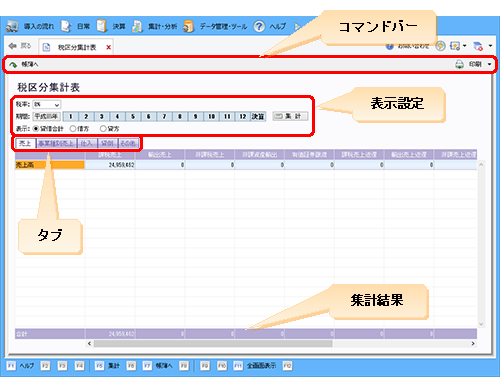The height and width of the screenshot is (377, 500).
Task: Click the F2 function key box
Action: [x=45, y=366]
